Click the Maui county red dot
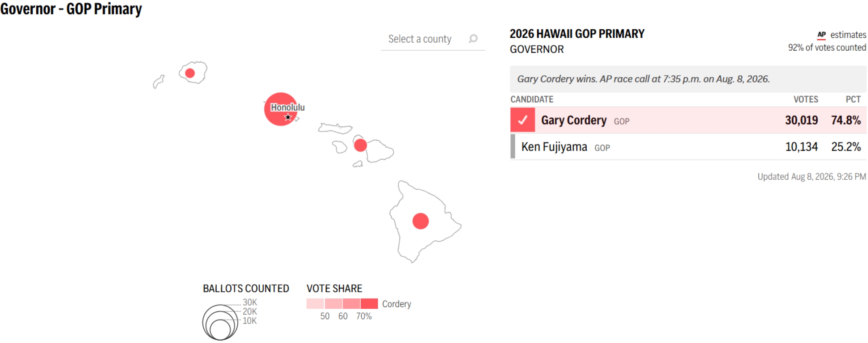The image size is (868, 343). point(360,145)
